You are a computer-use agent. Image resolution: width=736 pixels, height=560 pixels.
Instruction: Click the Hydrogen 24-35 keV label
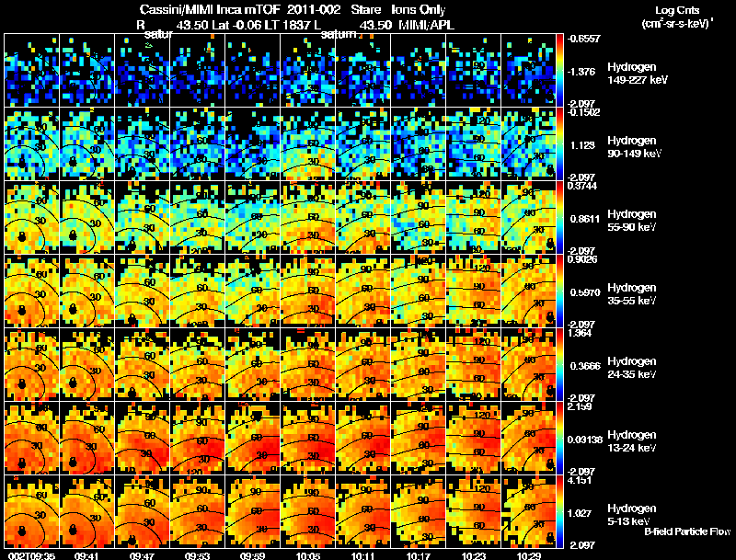point(632,368)
